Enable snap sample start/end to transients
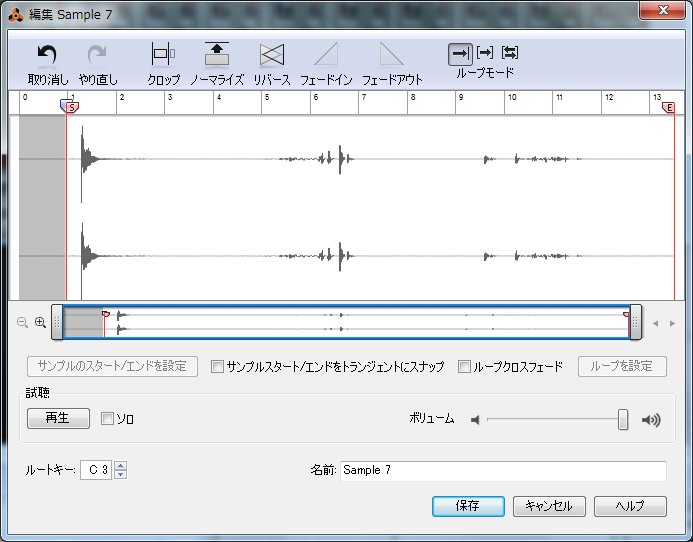This screenshot has width=693, height=542. coord(217,366)
